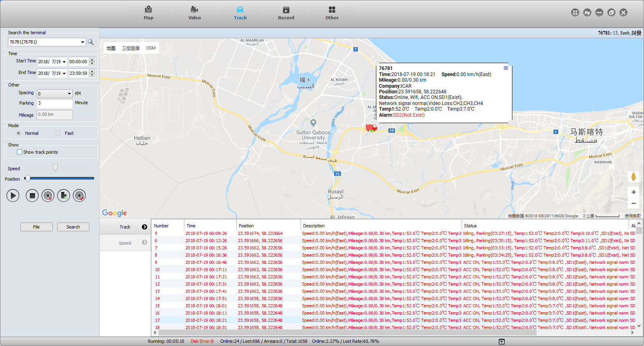Expand the Spacing KM dropdown
This screenshot has width=644, height=346.
(69, 94)
